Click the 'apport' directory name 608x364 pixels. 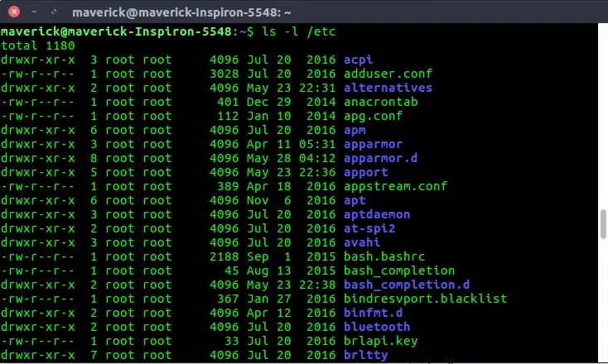(366, 172)
